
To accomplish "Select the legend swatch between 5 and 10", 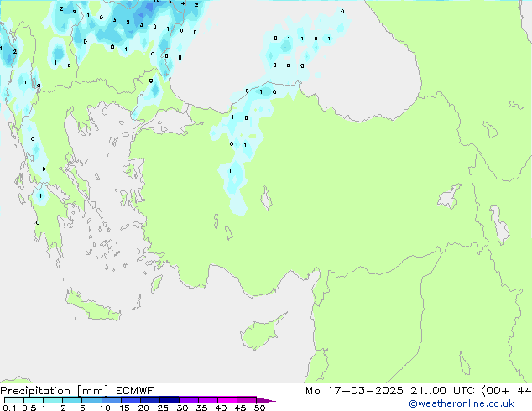I will click(x=91, y=400).
